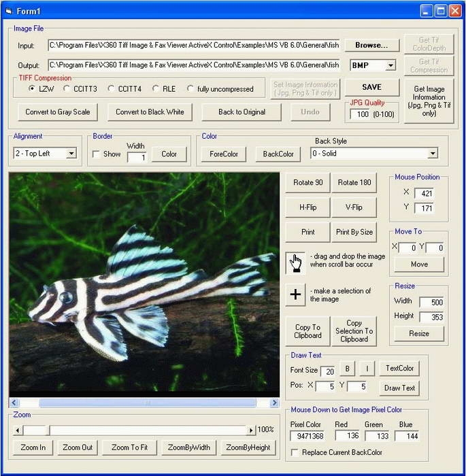Image resolution: width=466 pixels, height=476 pixels.
Task: Click the hand drag-and-drop tool icon
Action: 295,263
